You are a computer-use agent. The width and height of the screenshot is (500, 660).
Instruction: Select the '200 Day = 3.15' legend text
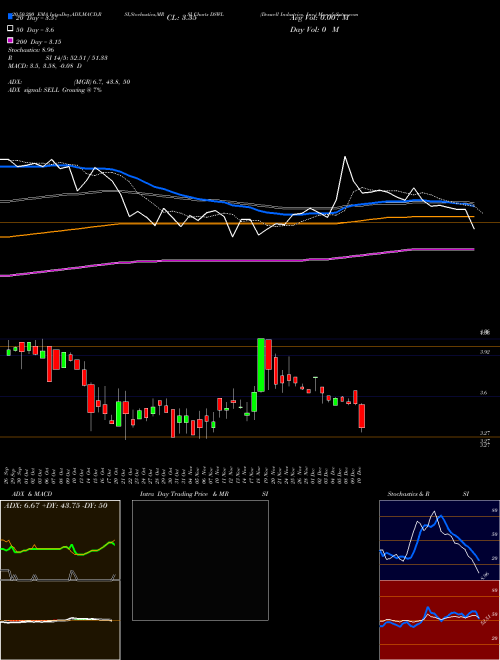pos(39,42)
